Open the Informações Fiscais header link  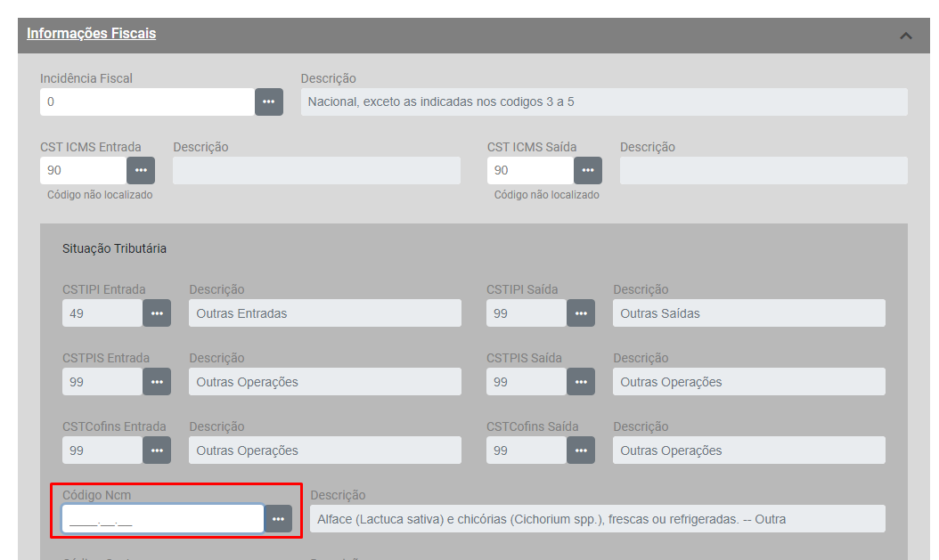click(x=91, y=34)
